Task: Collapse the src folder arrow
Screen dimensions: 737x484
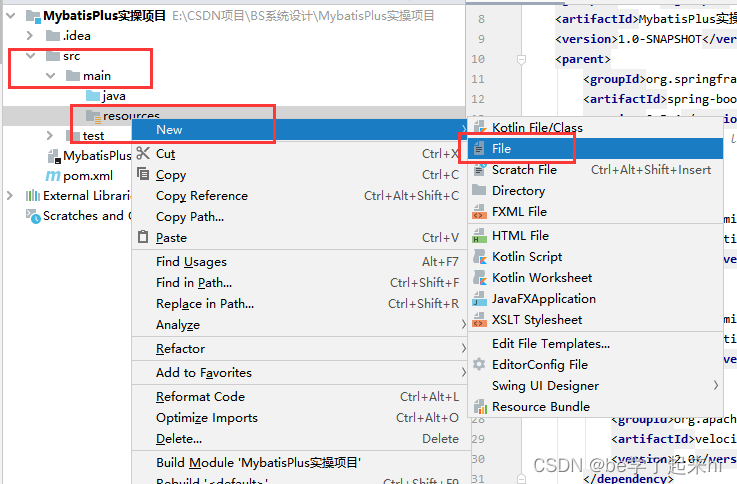Action: pyautogui.click(x=31, y=56)
